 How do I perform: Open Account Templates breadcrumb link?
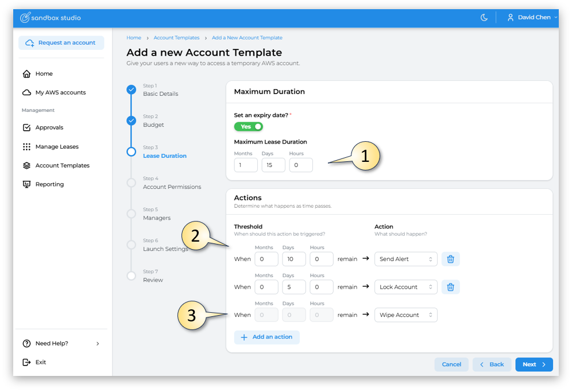click(x=176, y=38)
